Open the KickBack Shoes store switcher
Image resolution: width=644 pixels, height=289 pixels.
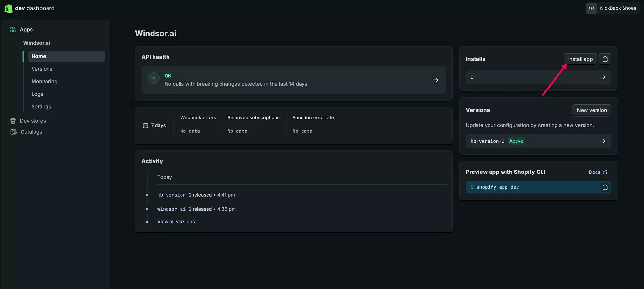click(x=612, y=8)
